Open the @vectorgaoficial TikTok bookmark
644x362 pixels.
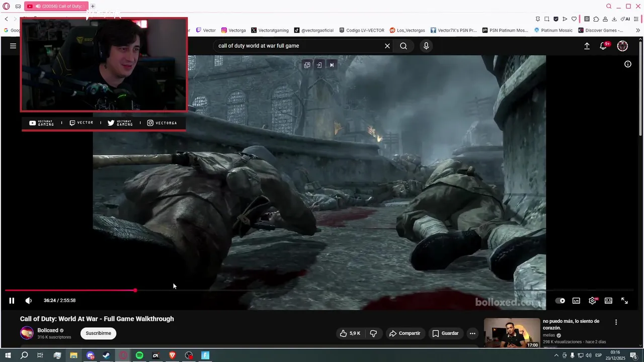314,30
